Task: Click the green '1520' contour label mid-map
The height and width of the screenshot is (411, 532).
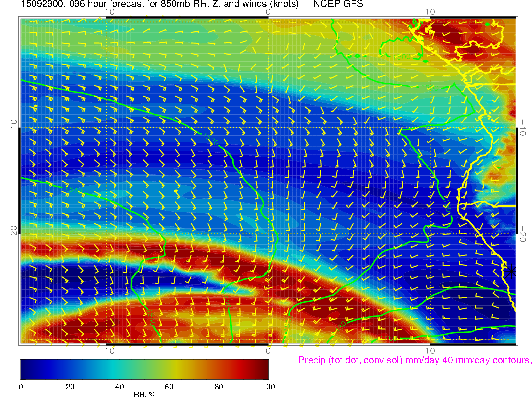Action: tap(211, 139)
